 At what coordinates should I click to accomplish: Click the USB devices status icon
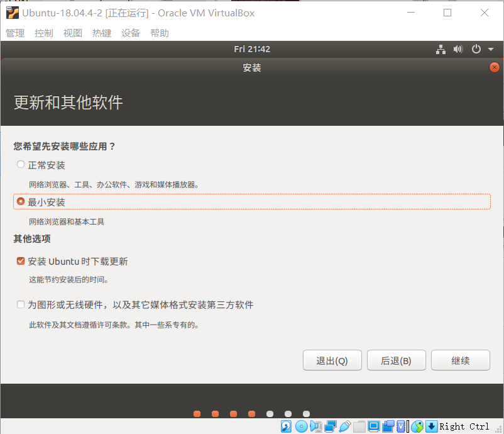click(x=344, y=426)
